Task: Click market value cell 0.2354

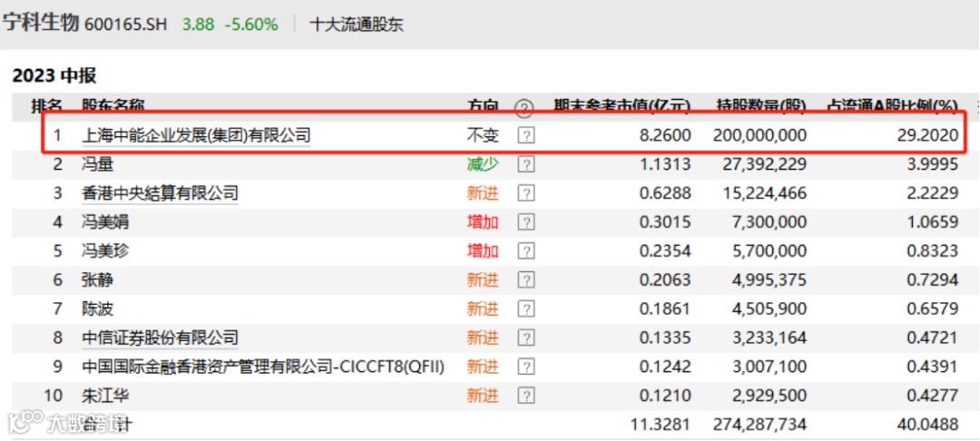Action: click(666, 251)
